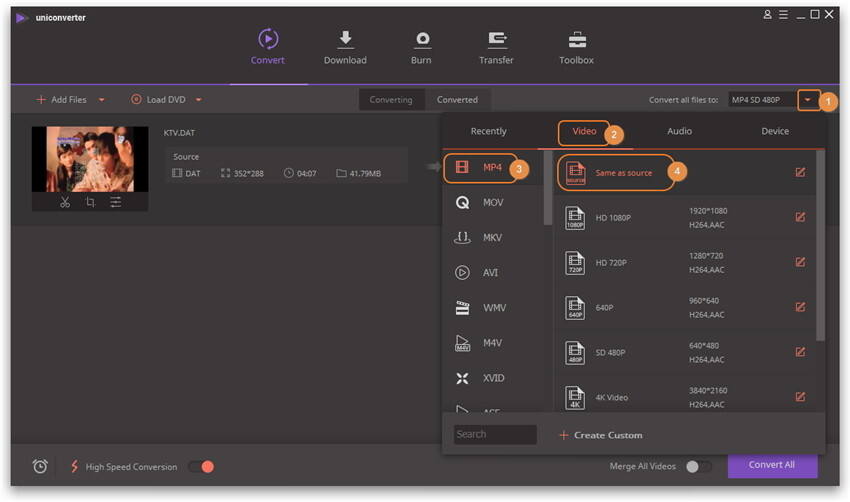This screenshot has width=850, height=502.
Task: Click the user account icon
Action: [767, 15]
